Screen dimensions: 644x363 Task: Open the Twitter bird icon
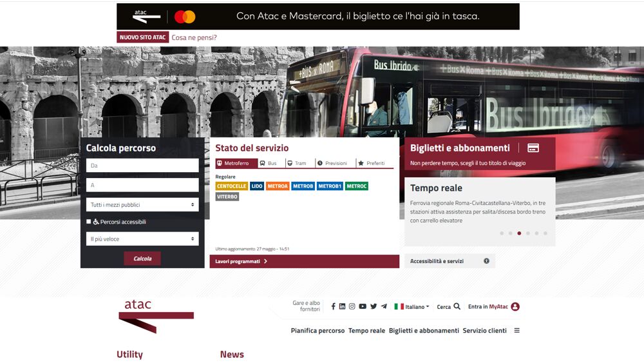tap(374, 307)
